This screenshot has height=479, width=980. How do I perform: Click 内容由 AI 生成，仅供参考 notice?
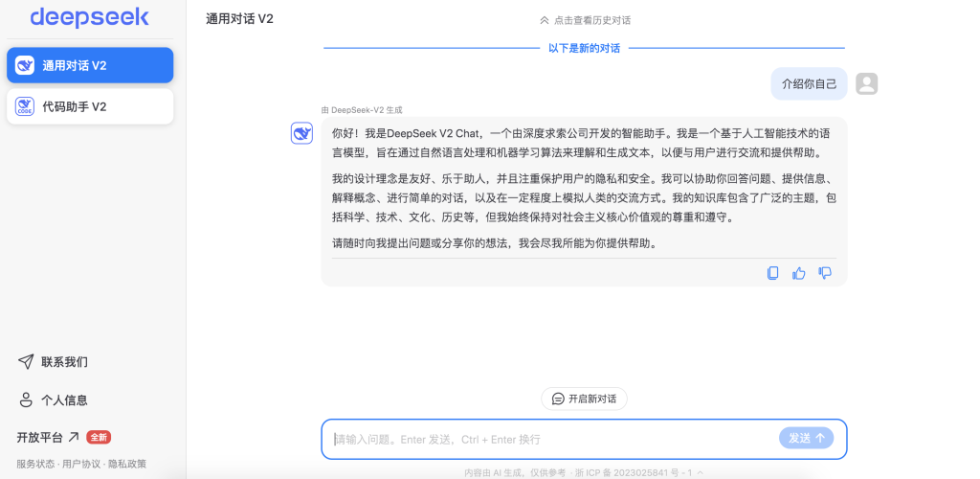pos(514,472)
